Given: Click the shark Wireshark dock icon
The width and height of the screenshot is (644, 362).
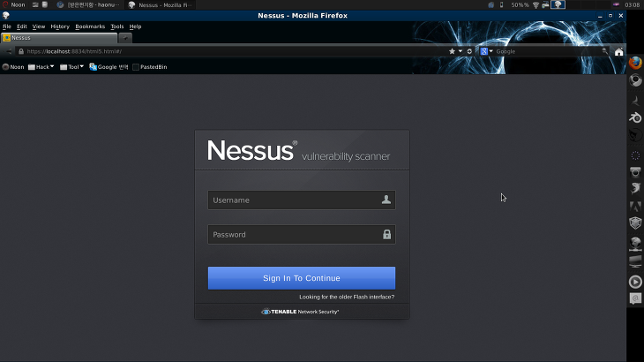Looking at the screenshot, I should click(x=635, y=188).
